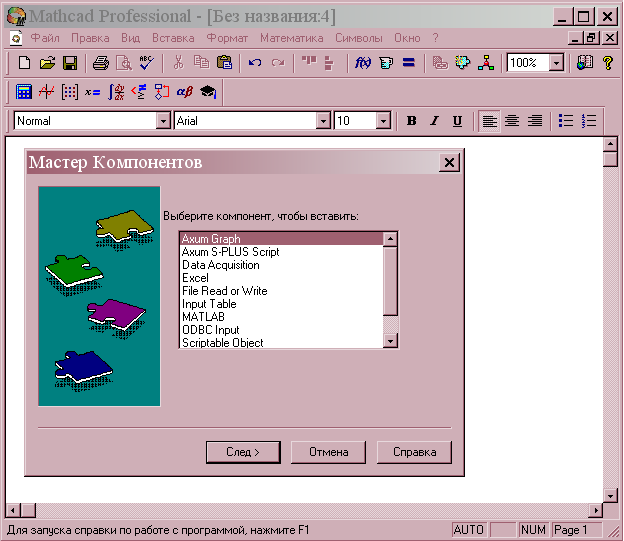Align regions across icon
This screenshot has height=541, width=624.
tap(309, 63)
